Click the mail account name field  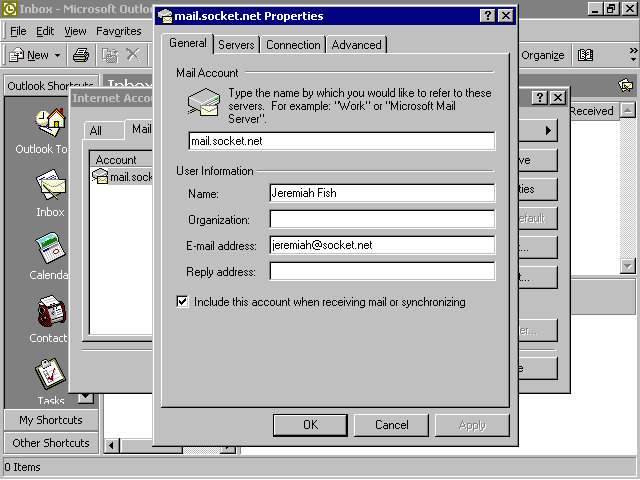342,141
